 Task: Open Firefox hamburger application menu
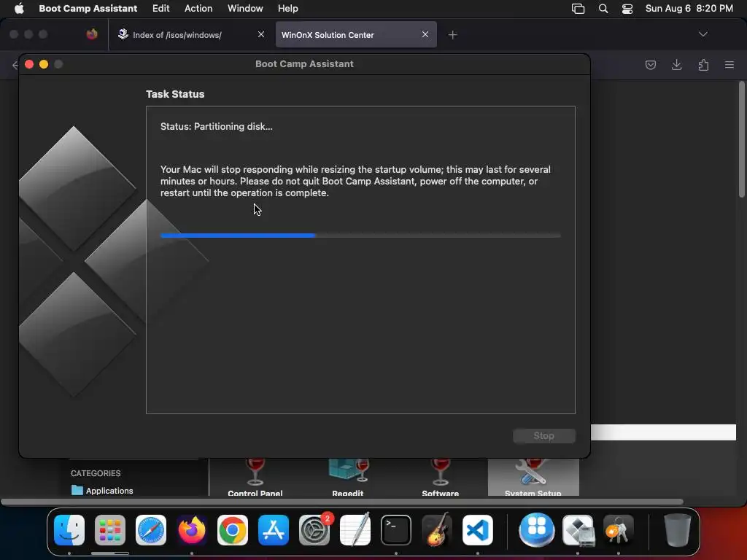click(729, 65)
